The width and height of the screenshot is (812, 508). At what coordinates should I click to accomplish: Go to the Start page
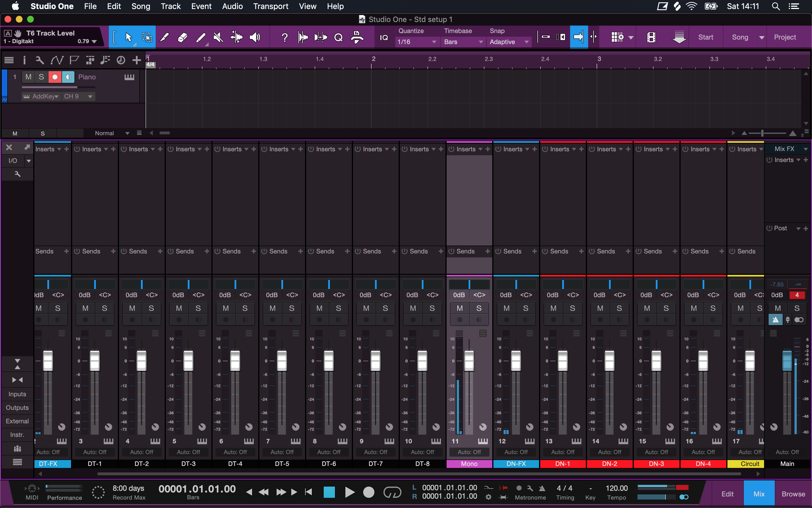(x=706, y=37)
